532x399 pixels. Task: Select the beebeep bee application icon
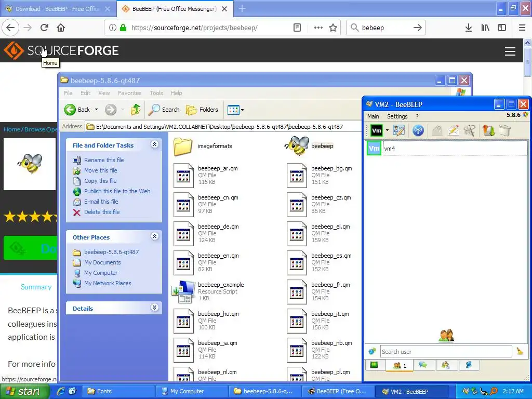click(297, 146)
